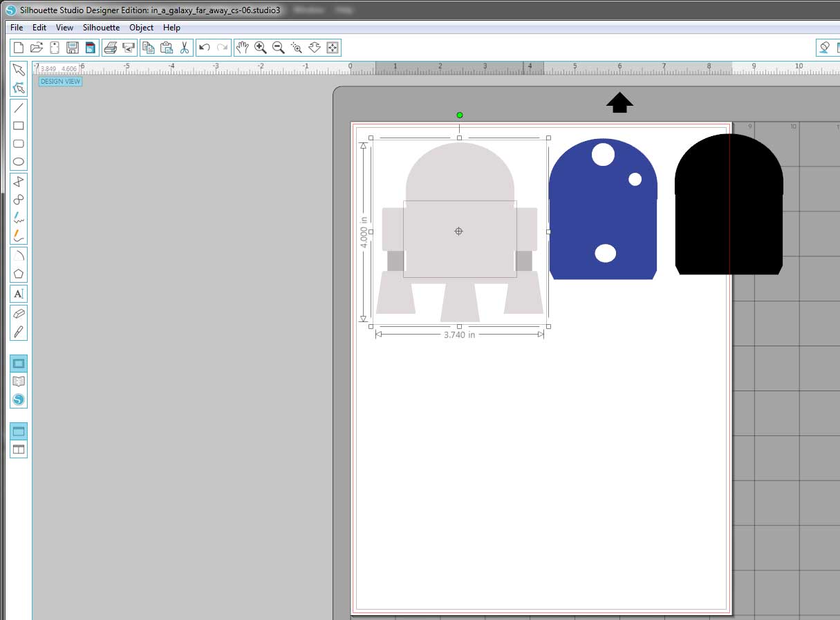Image resolution: width=840 pixels, height=620 pixels.
Task: Click the Cut scissors icon
Action: [x=184, y=48]
